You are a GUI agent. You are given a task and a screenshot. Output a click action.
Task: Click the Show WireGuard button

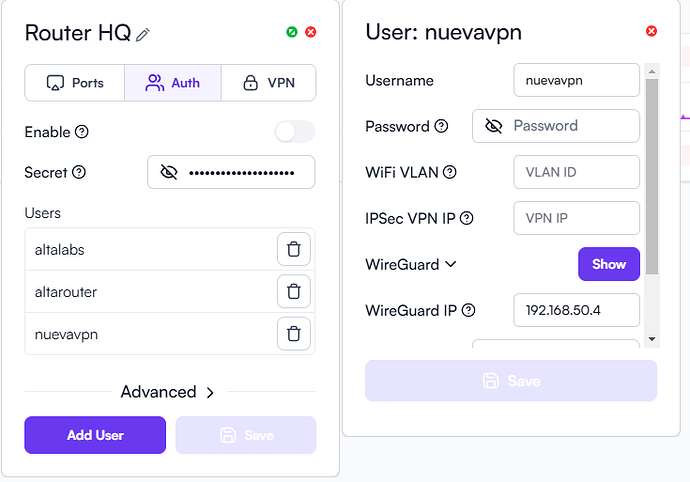pyautogui.click(x=609, y=264)
